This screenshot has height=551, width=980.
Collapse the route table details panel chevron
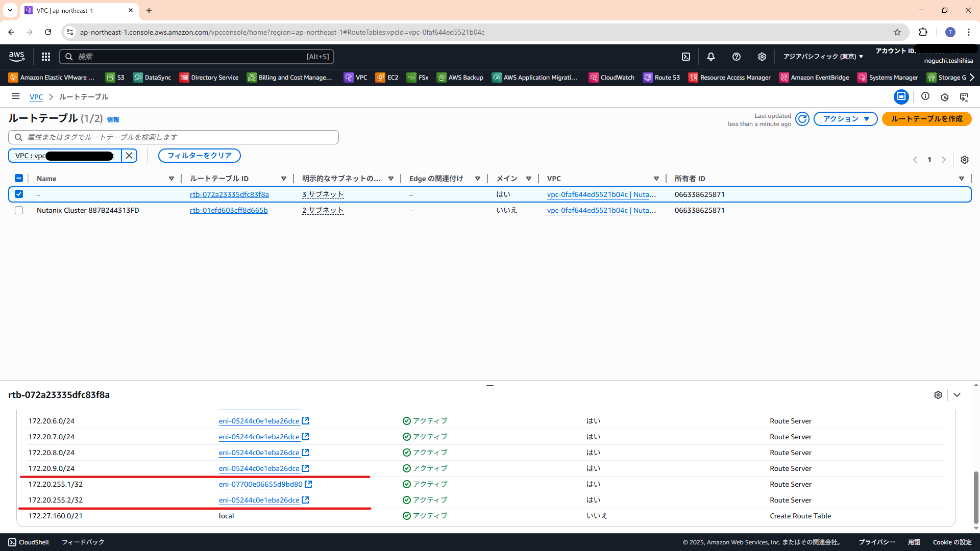[x=957, y=395]
